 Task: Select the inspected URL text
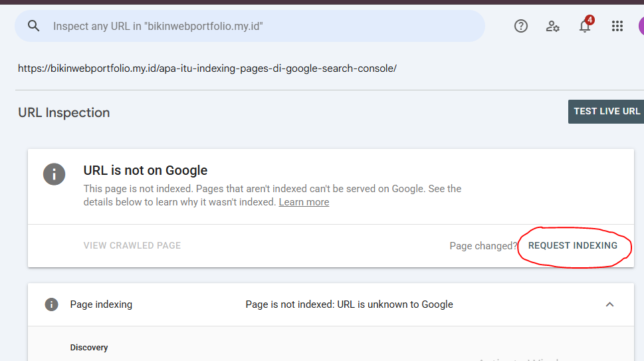pyautogui.click(x=207, y=68)
